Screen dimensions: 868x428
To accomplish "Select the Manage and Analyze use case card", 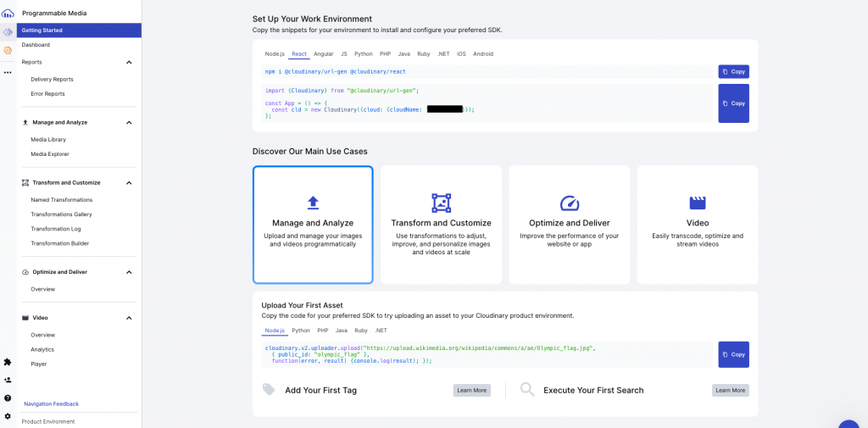I will [x=313, y=225].
